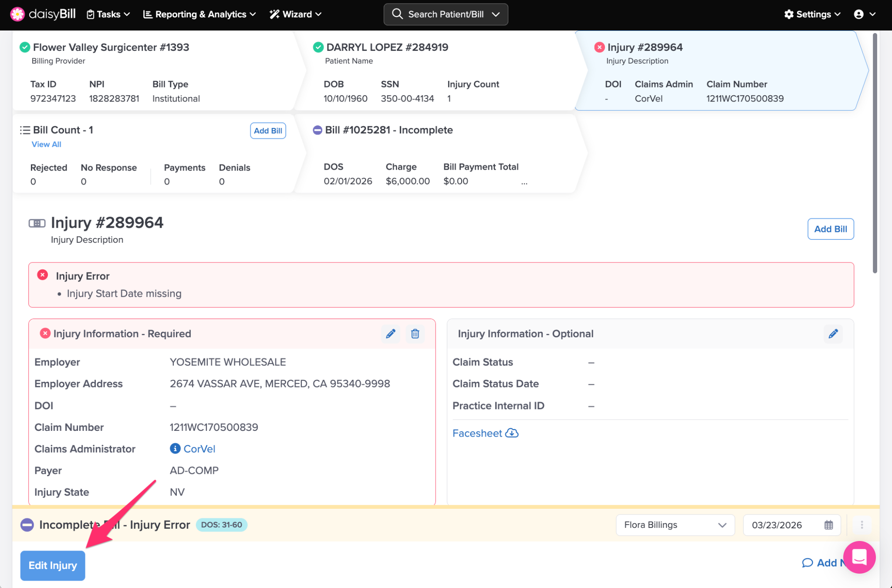The height and width of the screenshot is (588, 892).
Task: Open the Tasks menu
Action: pyautogui.click(x=108, y=14)
